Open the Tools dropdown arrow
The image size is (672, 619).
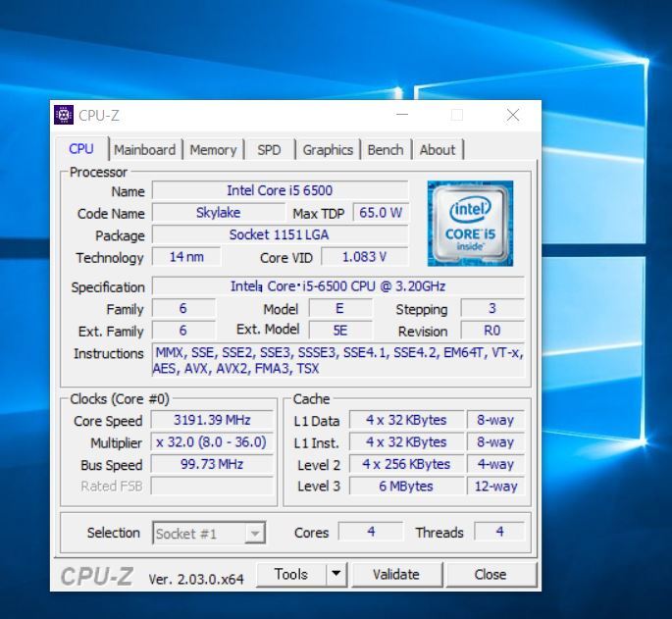336,574
